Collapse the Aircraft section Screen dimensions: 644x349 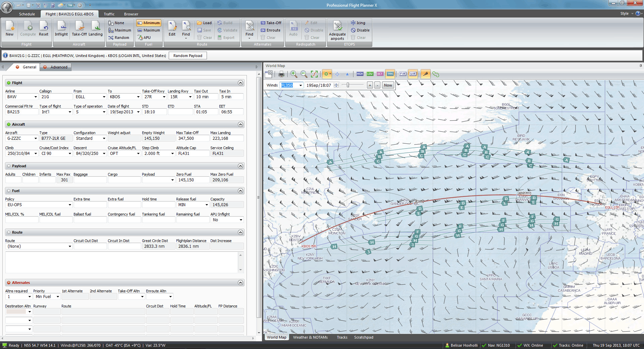pos(240,124)
